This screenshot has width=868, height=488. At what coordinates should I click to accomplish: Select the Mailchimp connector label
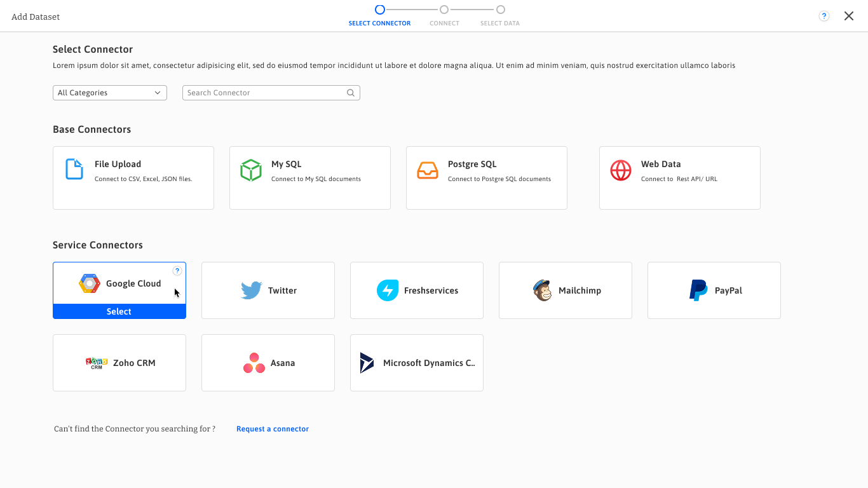coord(580,290)
